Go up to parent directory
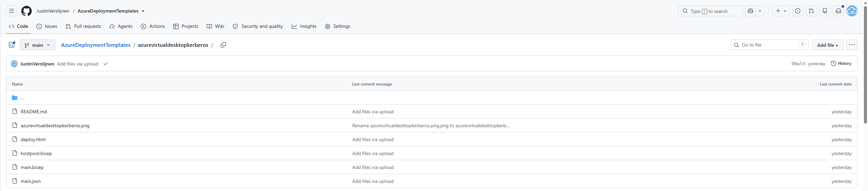The image size is (868, 191). pyautogui.click(x=22, y=98)
